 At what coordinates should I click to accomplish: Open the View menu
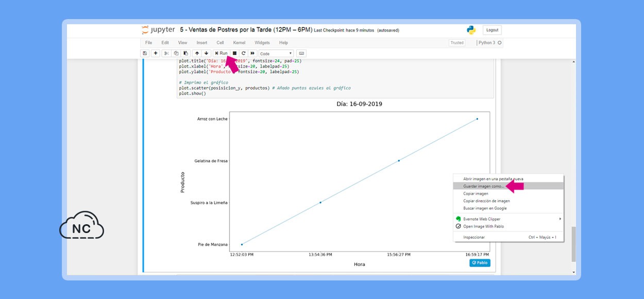point(182,43)
